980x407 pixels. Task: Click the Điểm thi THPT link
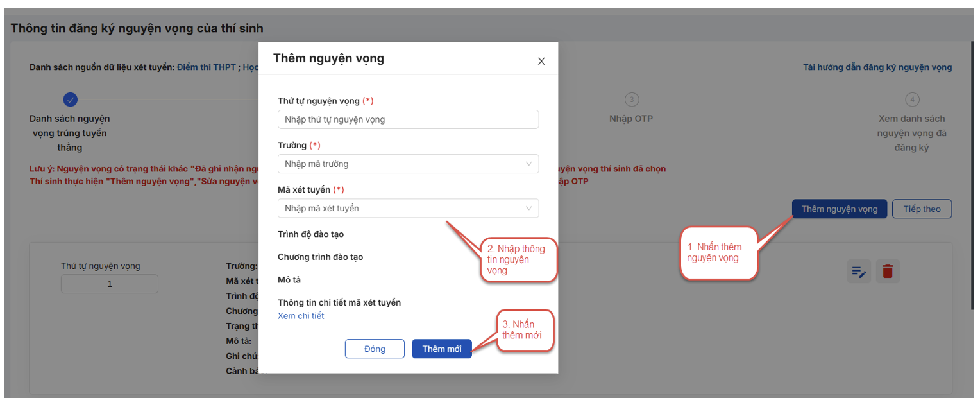coord(206,67)
